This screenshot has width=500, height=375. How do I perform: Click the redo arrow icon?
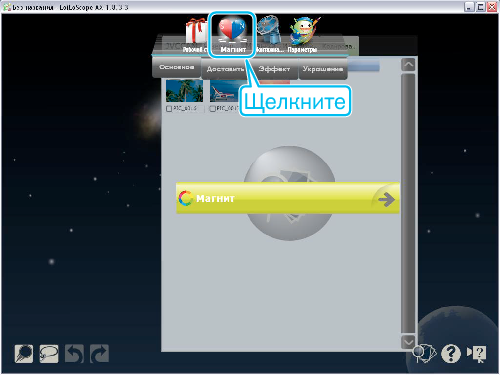click(99, 353)
